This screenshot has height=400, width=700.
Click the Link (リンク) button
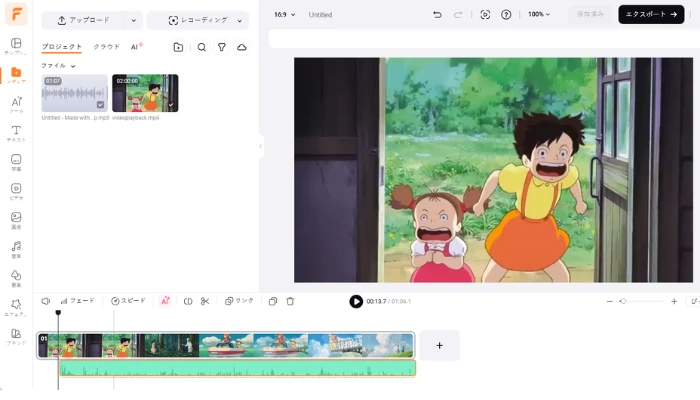[239, 301]
